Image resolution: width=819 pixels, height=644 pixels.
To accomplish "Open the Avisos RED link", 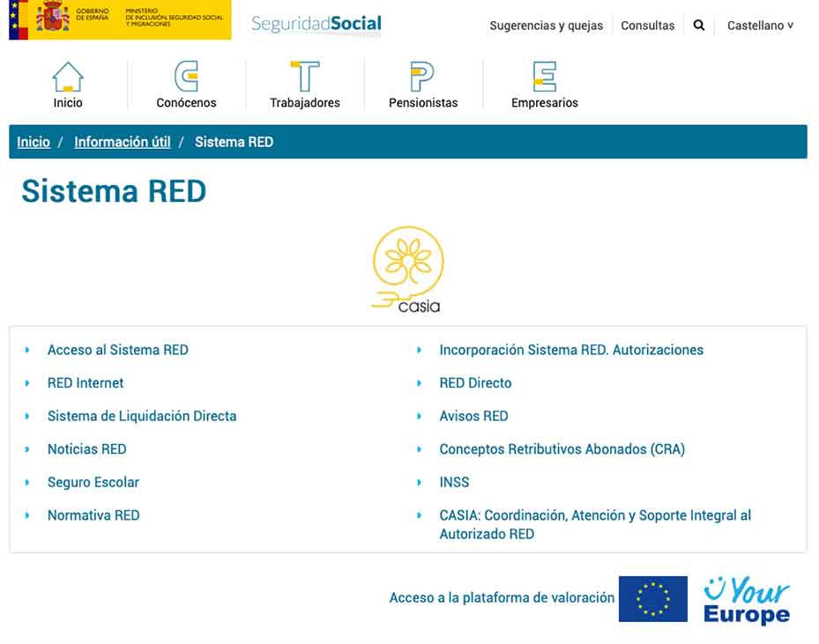I will click(473, 416).
